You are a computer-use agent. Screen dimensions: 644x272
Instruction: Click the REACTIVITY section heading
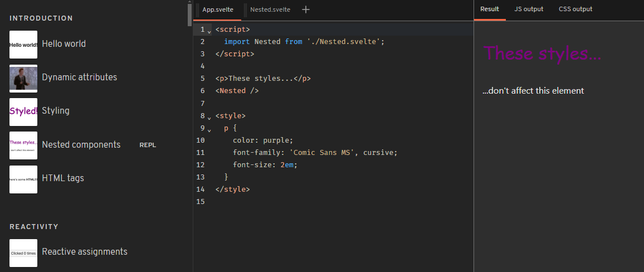(34, 227)
